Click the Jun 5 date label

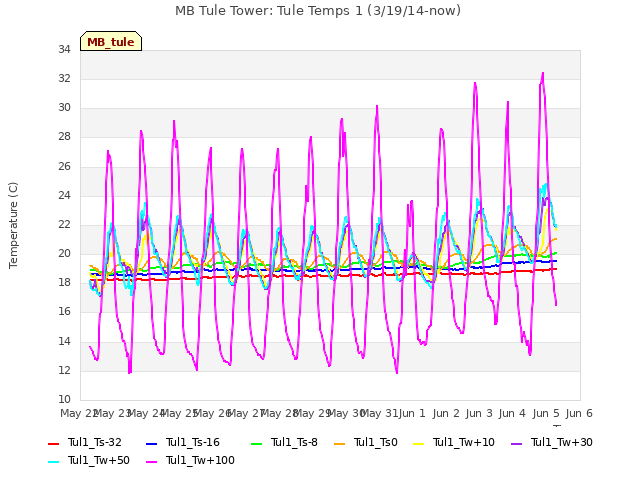click(546, 413)
